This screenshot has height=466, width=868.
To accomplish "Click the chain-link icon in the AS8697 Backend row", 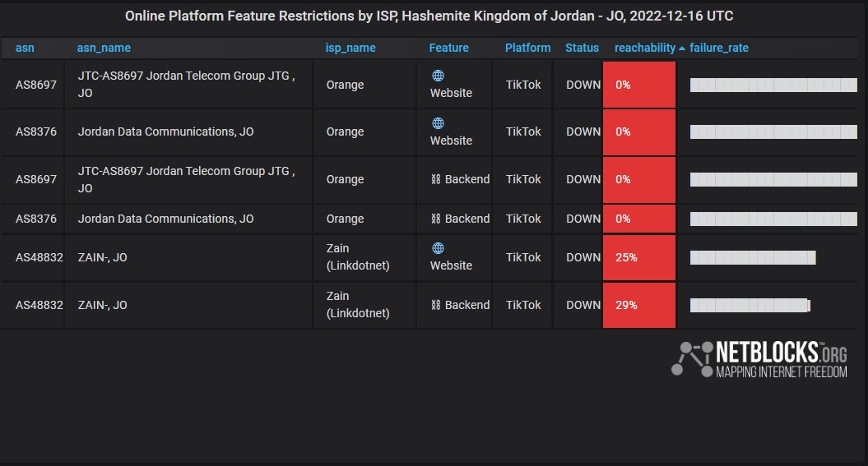I will pos(436,179).
